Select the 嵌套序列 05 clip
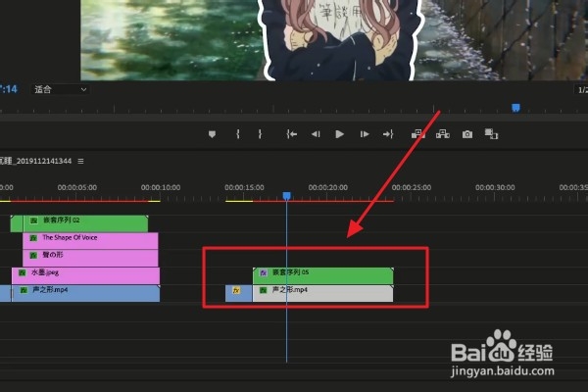The height and width of the screenshot is (392, 588). pyautogui.click(x=322, y=275)
